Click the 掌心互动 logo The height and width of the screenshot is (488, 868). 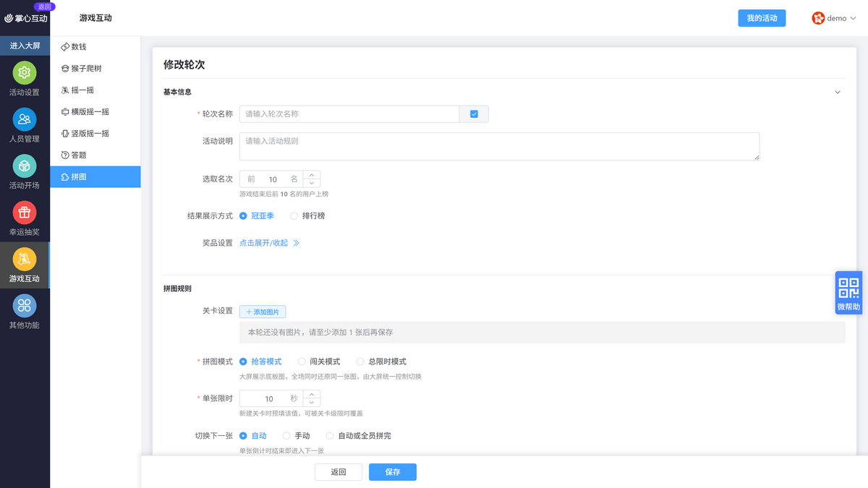point(25,18)
